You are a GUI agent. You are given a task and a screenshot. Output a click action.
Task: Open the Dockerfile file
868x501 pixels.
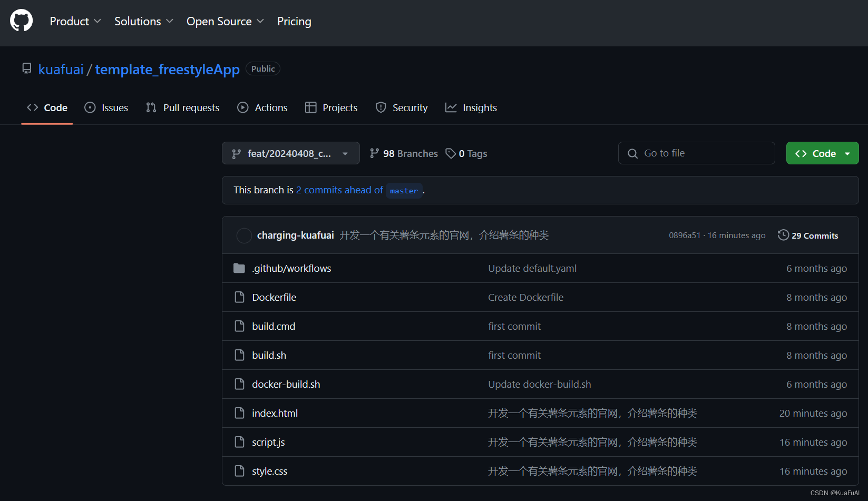(x=274, y=297)
